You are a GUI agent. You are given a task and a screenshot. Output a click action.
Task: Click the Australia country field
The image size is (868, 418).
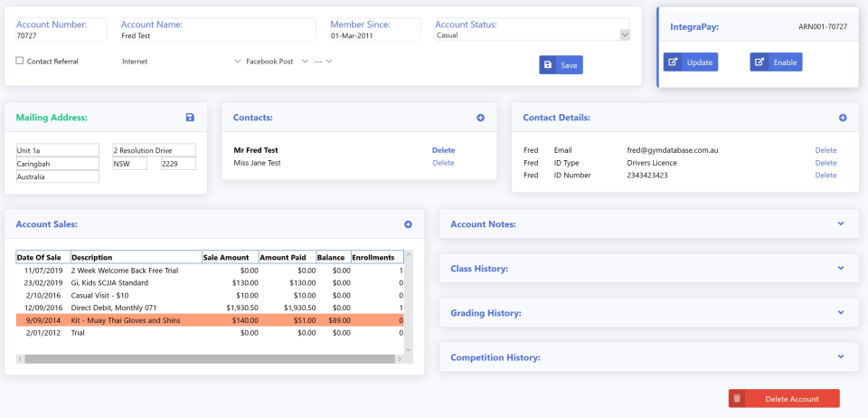[58, 176]
